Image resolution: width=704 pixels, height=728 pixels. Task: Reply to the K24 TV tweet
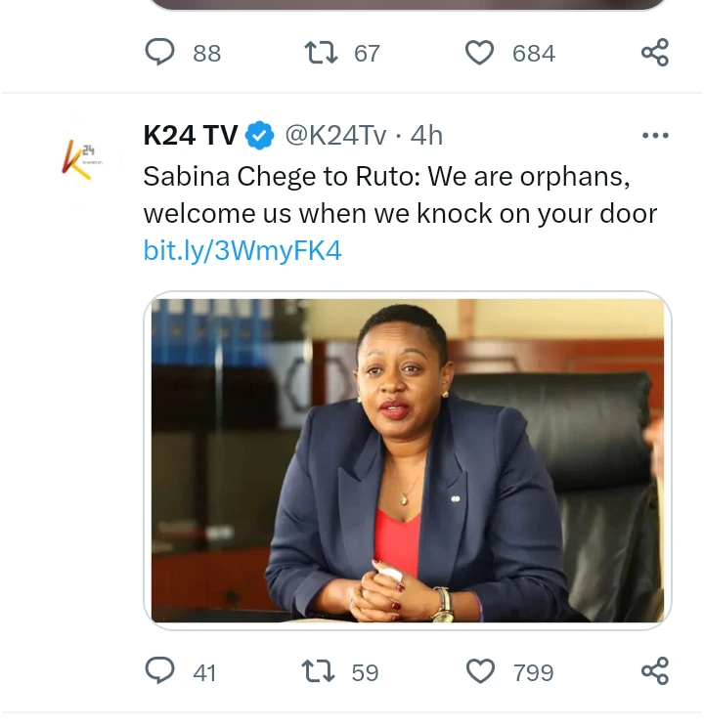point(159,671)
